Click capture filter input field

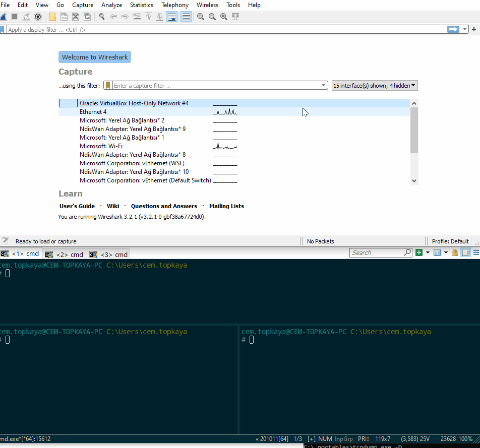click(x=216, y=85)
